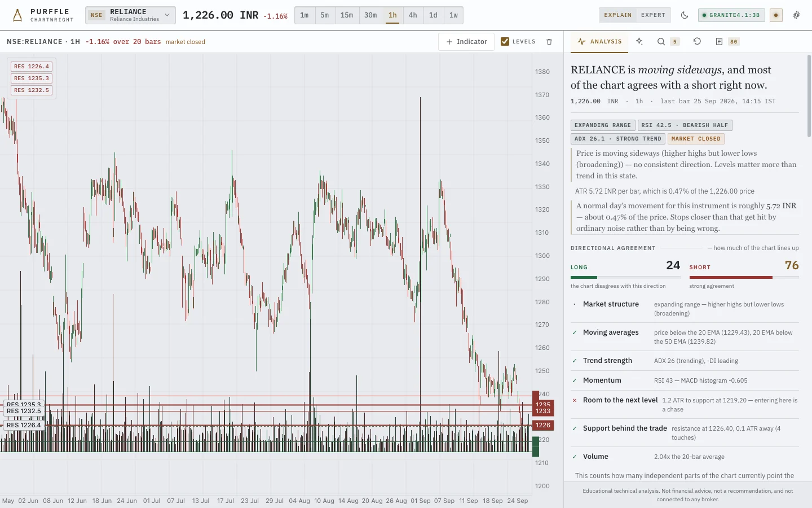Select the 5m timeframe
The width and height of the screenshot is (812, 508).
coord(325,15)
